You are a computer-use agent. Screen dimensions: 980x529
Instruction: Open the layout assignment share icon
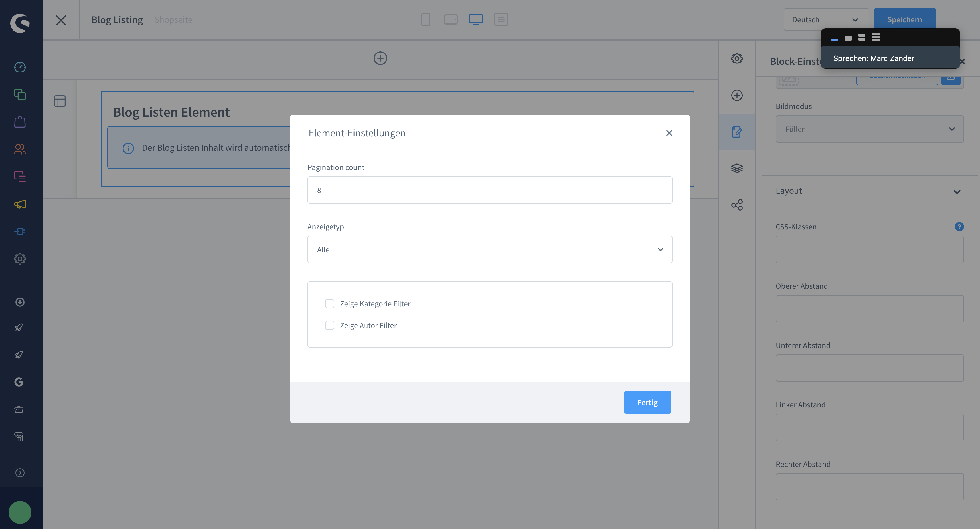pyautogui.click(x=736, y=205)
